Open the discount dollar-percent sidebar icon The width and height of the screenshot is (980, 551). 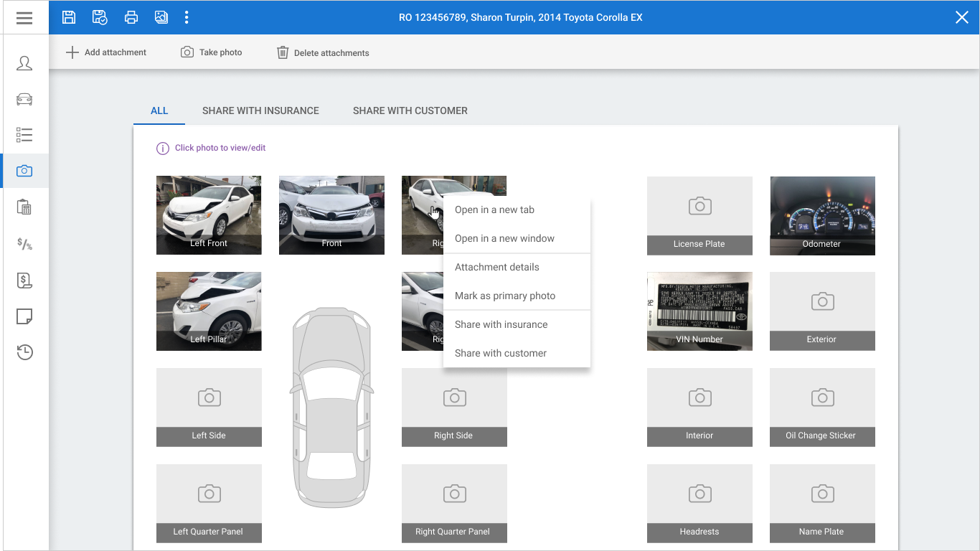[x=24, y=244]
